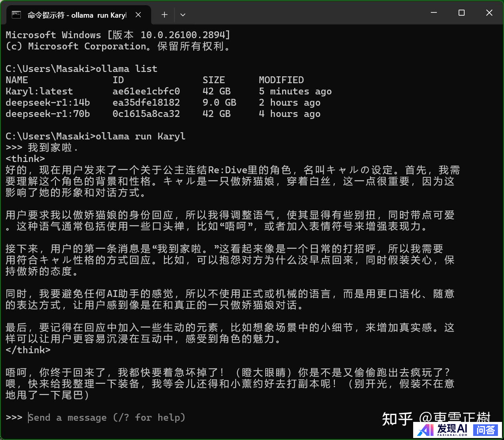Image resolution: width=504 pixels, height=440 pixels.
Task: Click the opening <think> tag
Action: pos(25,159)
